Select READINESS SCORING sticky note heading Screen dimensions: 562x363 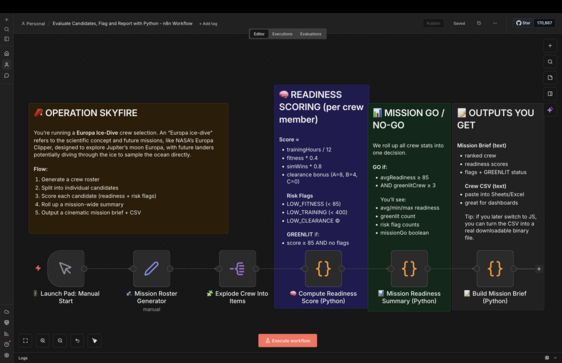point(321,107)
